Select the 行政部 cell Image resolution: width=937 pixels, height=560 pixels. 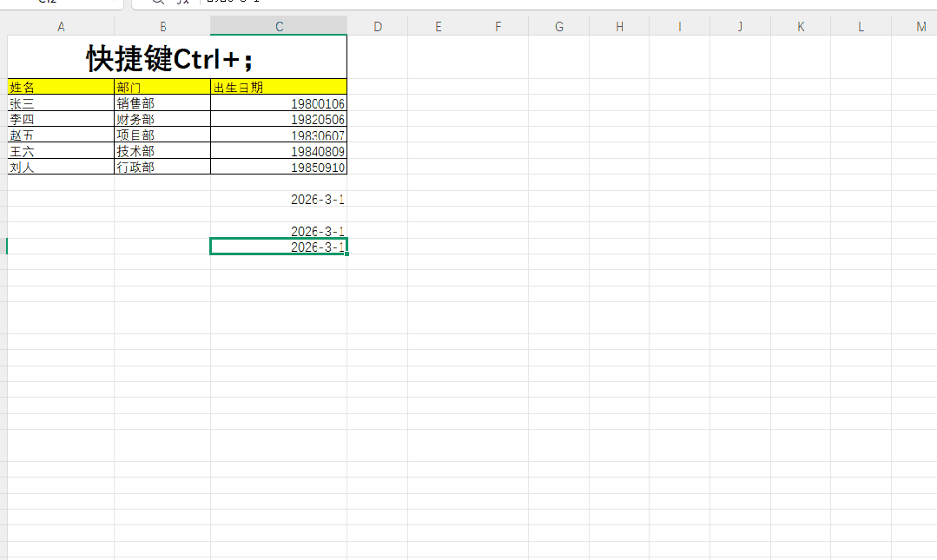click(162, 167)
